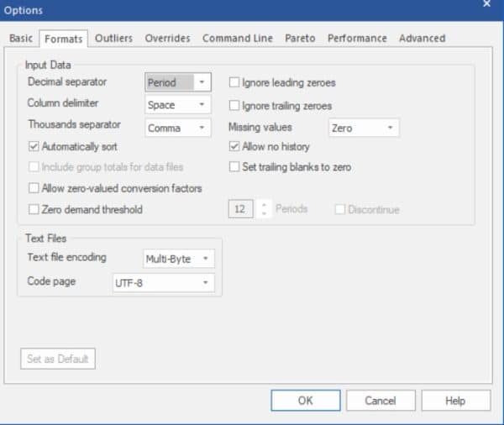
Task: Switch to the Basic tab
Action: pyautogui.click(x=21, y=39)
